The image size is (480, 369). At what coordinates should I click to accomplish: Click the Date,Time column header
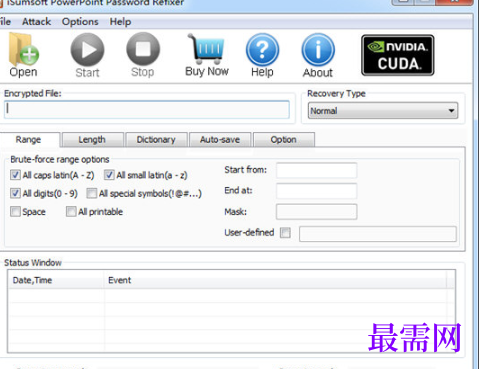tap(55, 280)
